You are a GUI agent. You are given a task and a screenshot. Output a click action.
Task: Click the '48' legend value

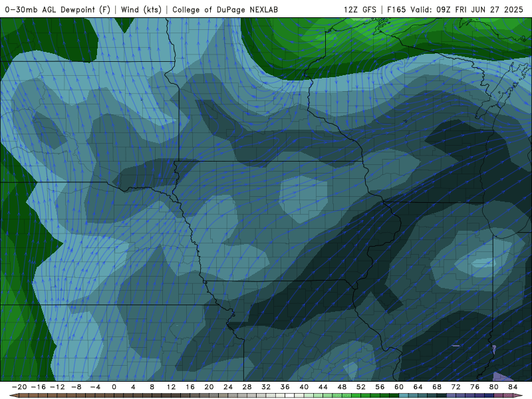tap(342, 387)
